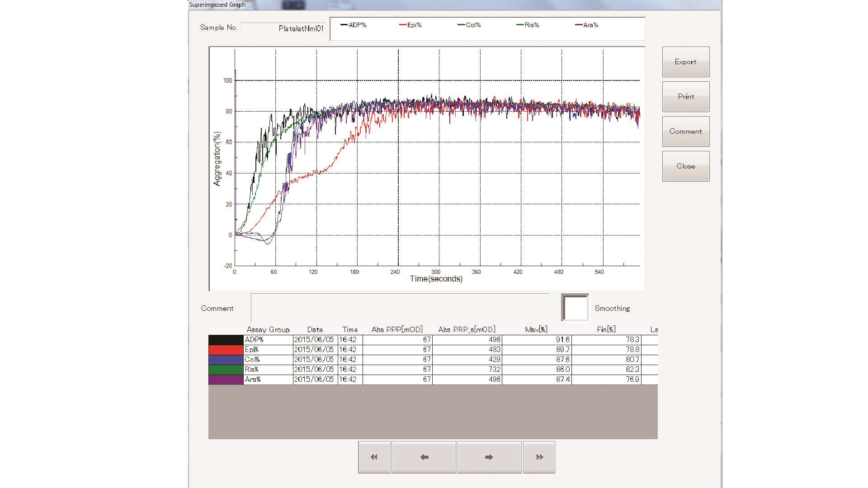Screen dimensions: 868x488
Task: Click the Max[%] column header
Action: click(537, 329)
